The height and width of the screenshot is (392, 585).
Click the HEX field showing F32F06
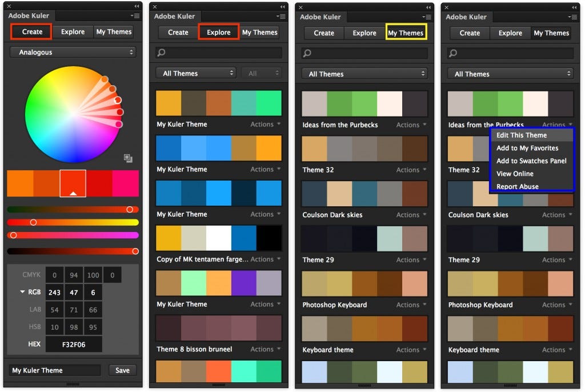tap(74, 344)
